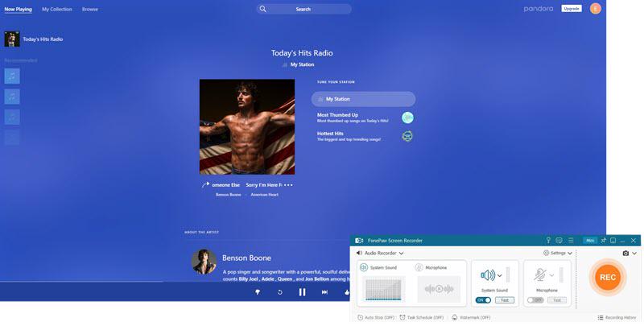Go to My Collection

57,9
